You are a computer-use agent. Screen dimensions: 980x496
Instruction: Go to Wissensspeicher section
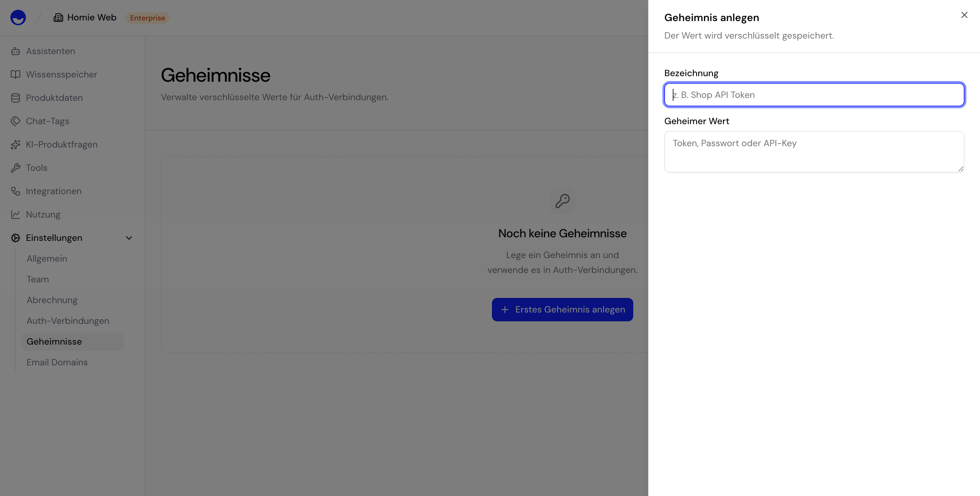click(x=61, y=74)
